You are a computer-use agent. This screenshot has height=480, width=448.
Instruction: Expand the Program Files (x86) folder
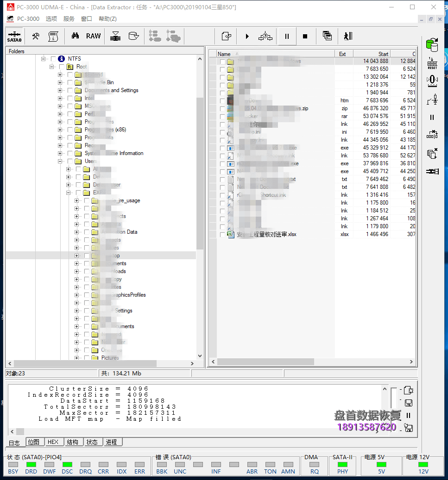[x=60, y=130]
